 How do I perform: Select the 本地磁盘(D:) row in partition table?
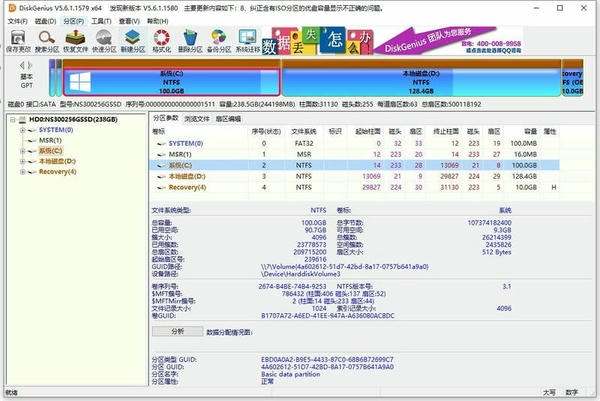coord(354,176)
